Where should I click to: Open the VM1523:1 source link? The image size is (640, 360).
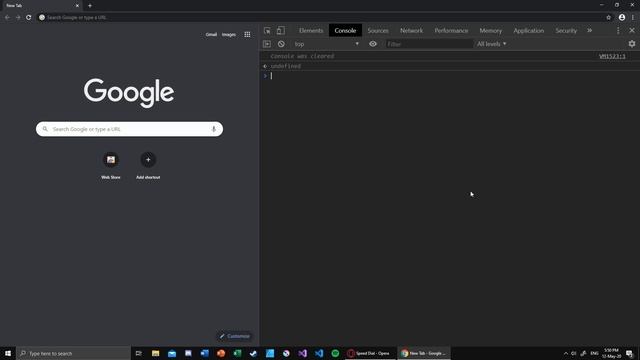[612, 56]
